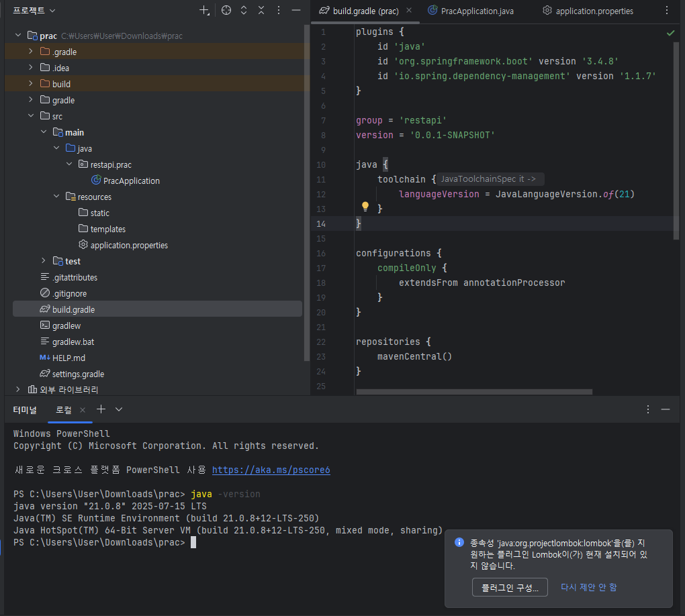Screen dimensions: 685x616
Task: Click the green checkmark inspection indicator
Action: pyautogui.click(x=671, y=33)
